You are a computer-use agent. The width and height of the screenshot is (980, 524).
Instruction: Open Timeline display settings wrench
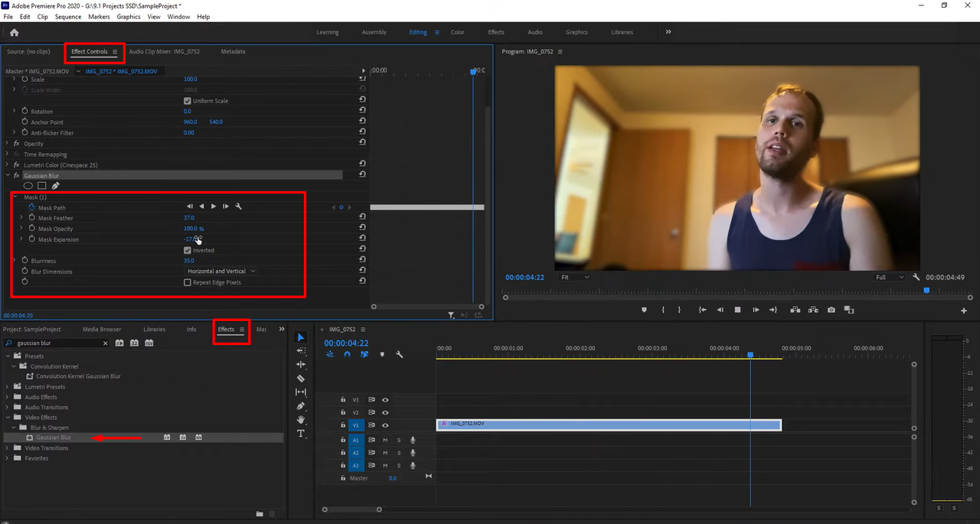(399, 354)
